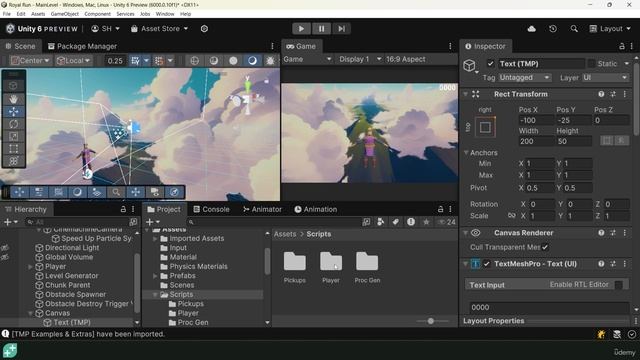This screenshot has height=360, width=640.
Task: Lock the Inspector panel
Action: coord(621,46)
